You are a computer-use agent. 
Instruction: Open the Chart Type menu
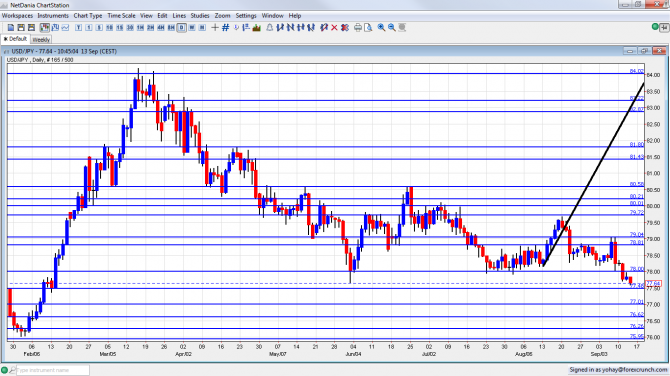tap(88, 16)
